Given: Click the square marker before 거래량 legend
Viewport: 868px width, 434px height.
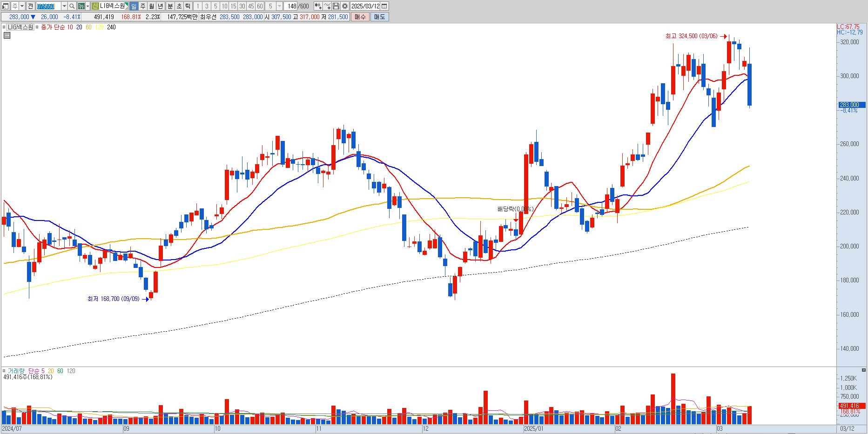Looking at the screenshot, I should pyautogui.click(x=4, y=371).
